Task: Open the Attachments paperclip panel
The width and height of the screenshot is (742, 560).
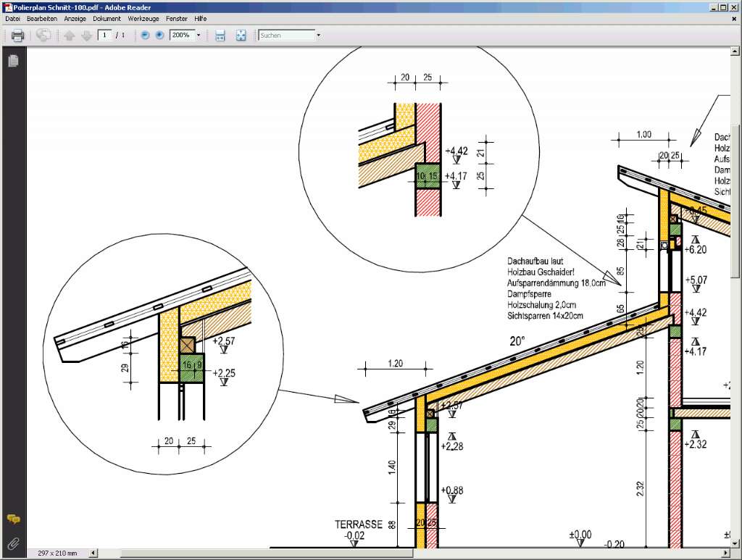Action: (13, 543)
